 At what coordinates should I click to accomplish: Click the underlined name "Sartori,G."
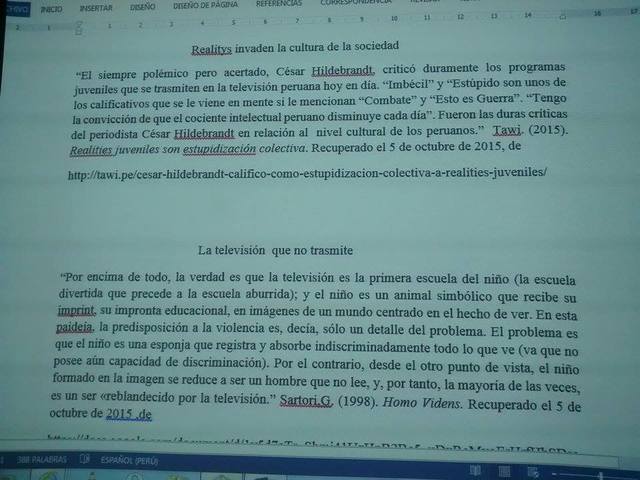pos(306,400)
